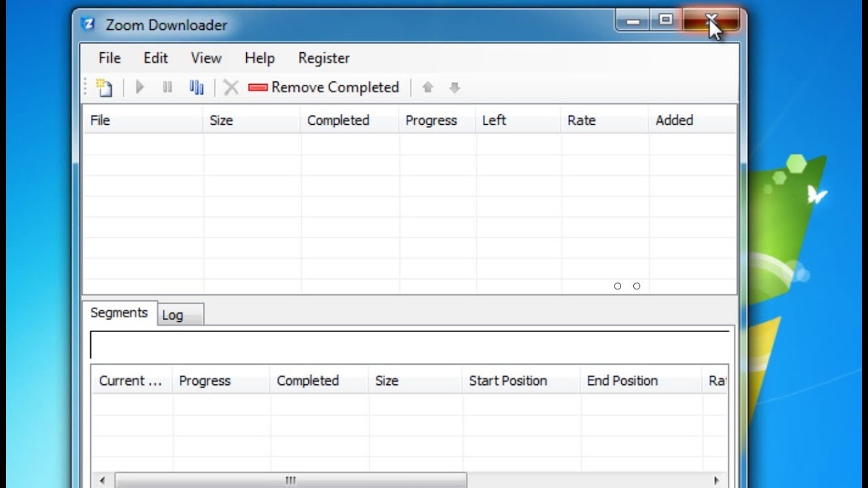Click the top Progress column header
Image resolution: width=868 pixels, height=488 pixels.
coord(437,121)
